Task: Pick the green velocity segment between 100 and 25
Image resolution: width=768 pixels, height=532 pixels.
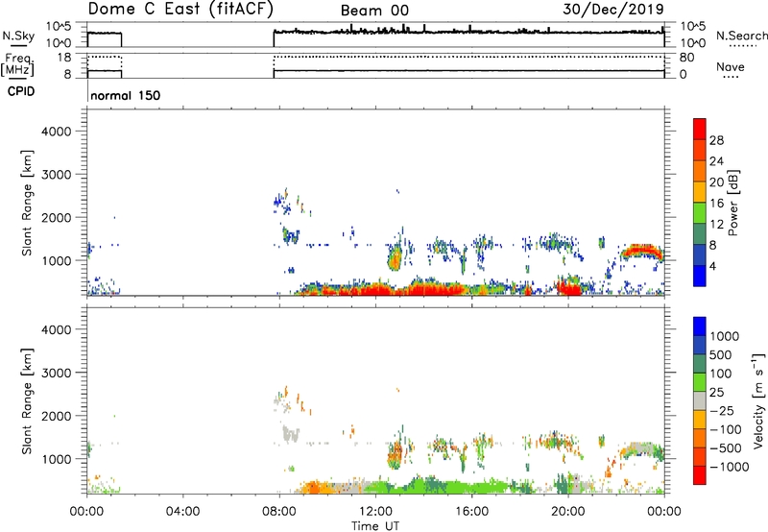Action: 700,382
